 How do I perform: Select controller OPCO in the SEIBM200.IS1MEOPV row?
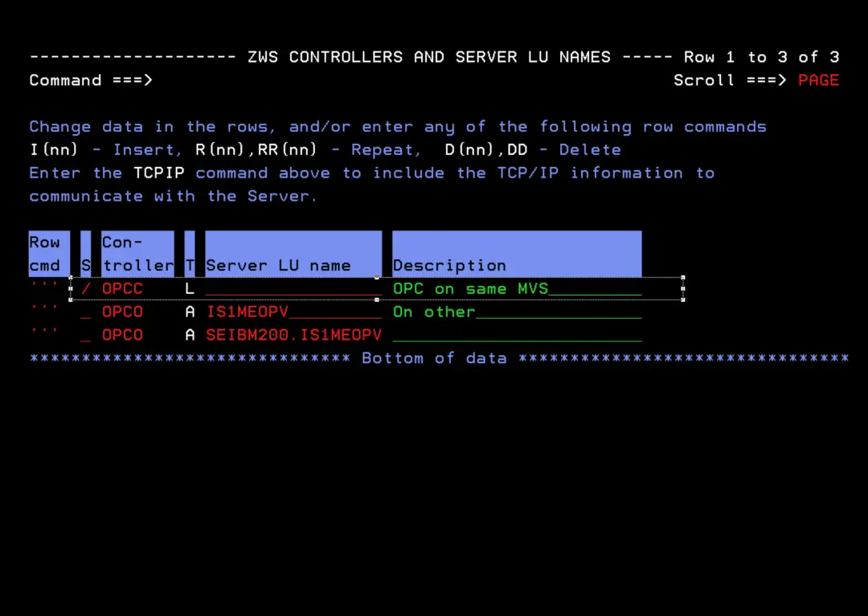pos(122,335)
